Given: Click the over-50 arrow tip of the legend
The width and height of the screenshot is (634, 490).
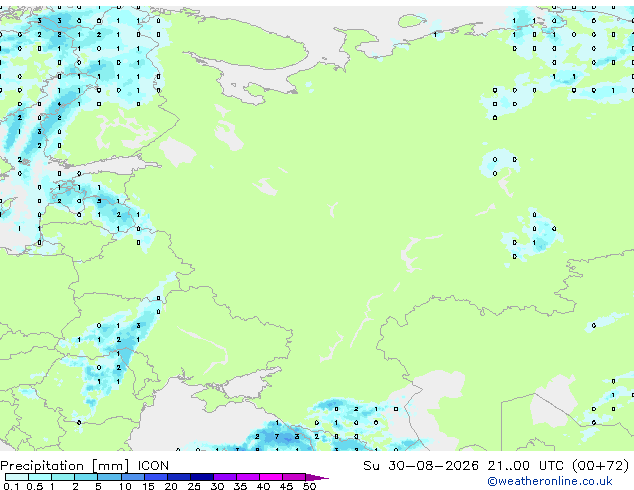Looking at the screenshot, I should pyautogui.click(x=317, y=477).
